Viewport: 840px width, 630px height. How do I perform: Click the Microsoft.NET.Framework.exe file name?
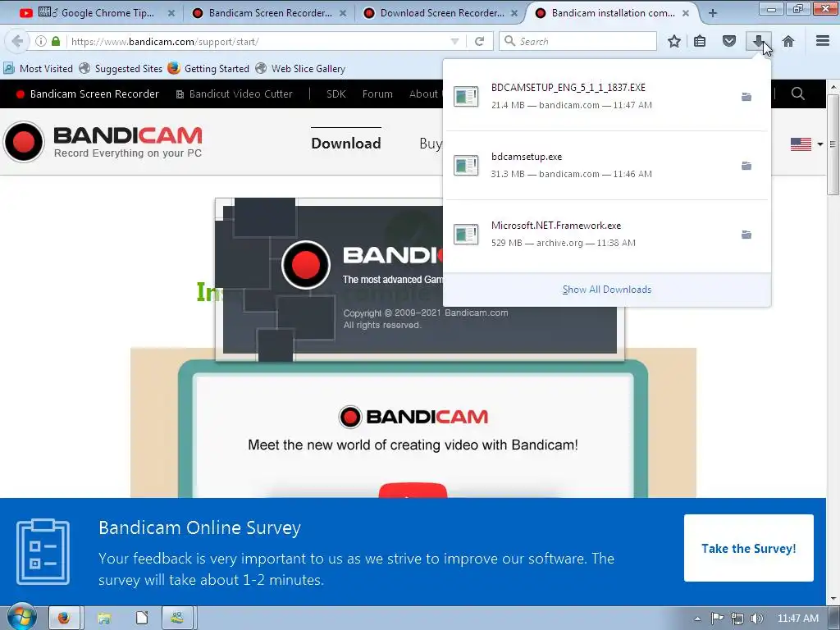click(x=556, y=226)
